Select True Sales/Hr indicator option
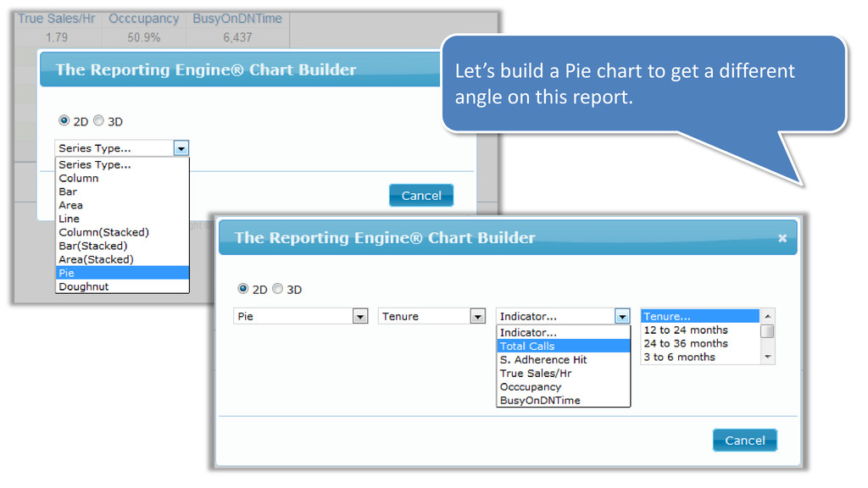This screenshot has height=488, width=868. pyautogui.click(x=564, y=374)
